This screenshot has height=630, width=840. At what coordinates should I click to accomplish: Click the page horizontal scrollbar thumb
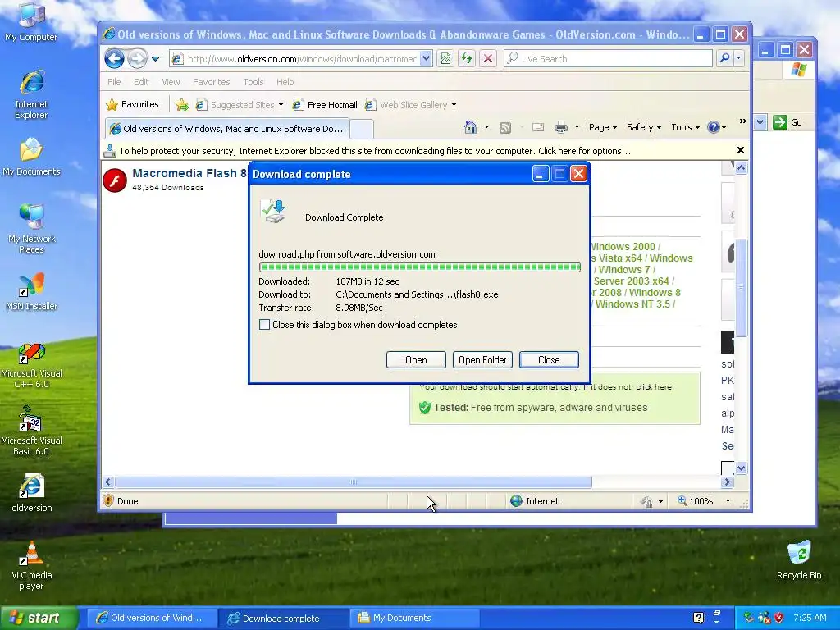(x=354, y=482)
